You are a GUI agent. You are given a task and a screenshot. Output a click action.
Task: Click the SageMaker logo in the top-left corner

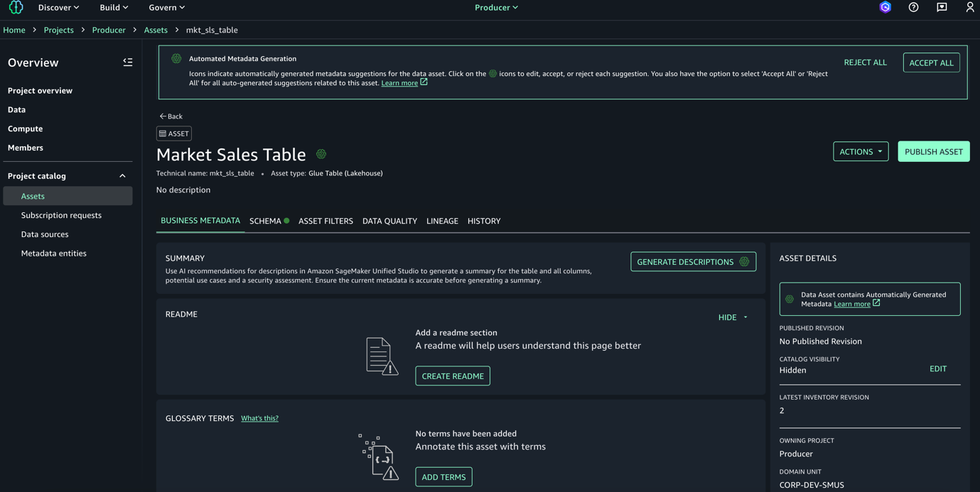click(15, 7)
